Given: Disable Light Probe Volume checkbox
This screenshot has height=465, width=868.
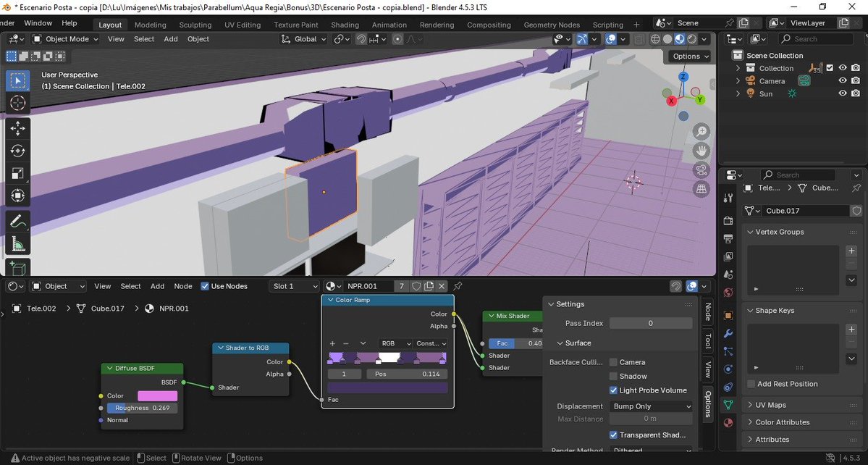Looking at the screenshot, I should [613, 390].
